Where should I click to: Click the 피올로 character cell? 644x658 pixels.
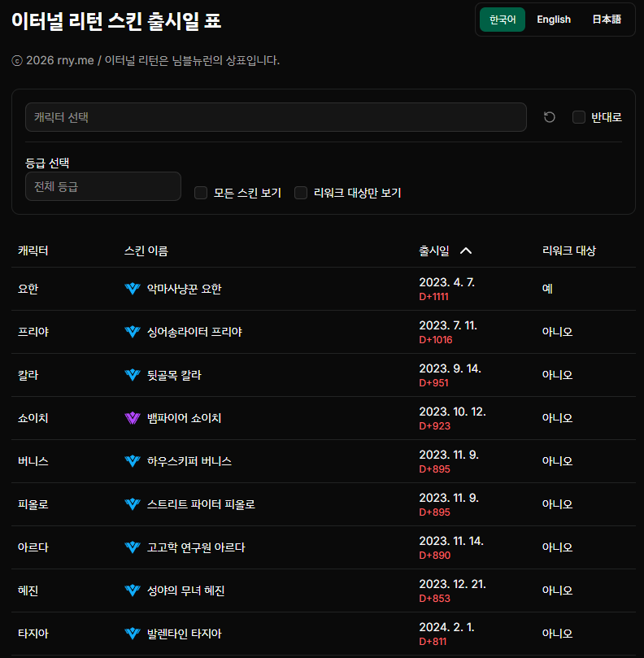click(x=33, y=504)
